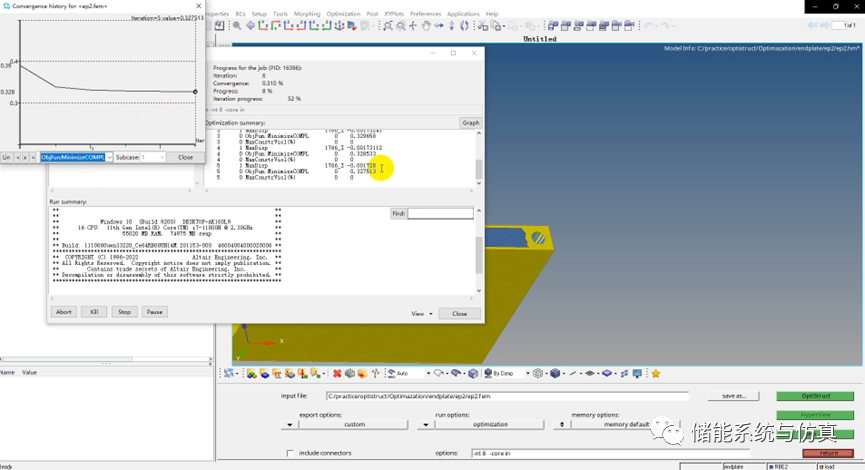Click Close in the convergence history window
The width and height of the screenshot is (865, 470).
click(x=185, y=157)
